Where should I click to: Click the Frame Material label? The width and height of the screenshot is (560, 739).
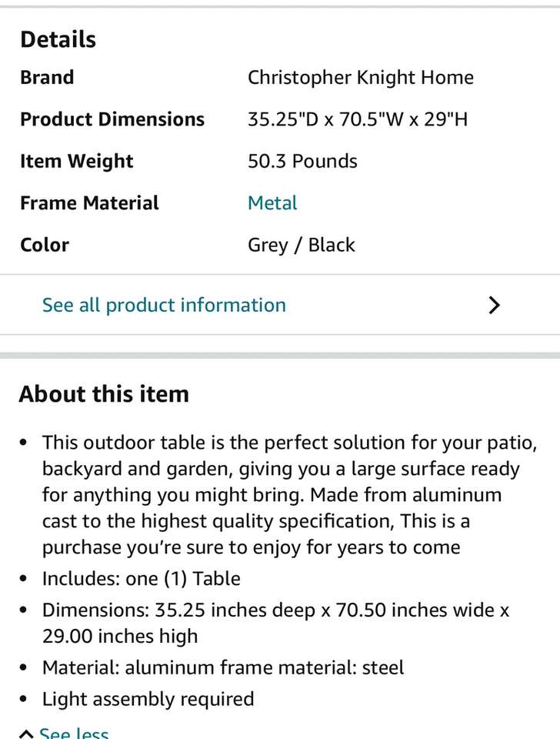tap(89, 203)
